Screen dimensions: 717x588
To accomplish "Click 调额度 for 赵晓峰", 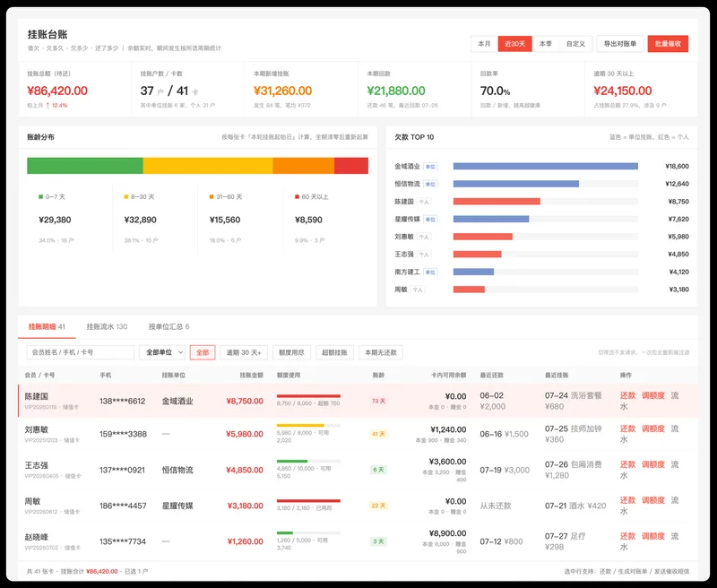I will point(653,536).
